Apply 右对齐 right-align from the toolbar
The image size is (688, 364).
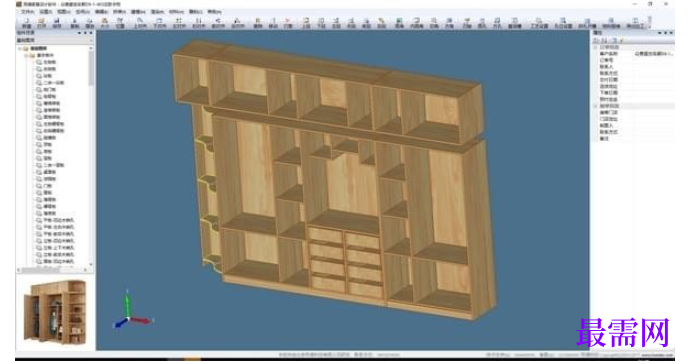coord(198,23)
